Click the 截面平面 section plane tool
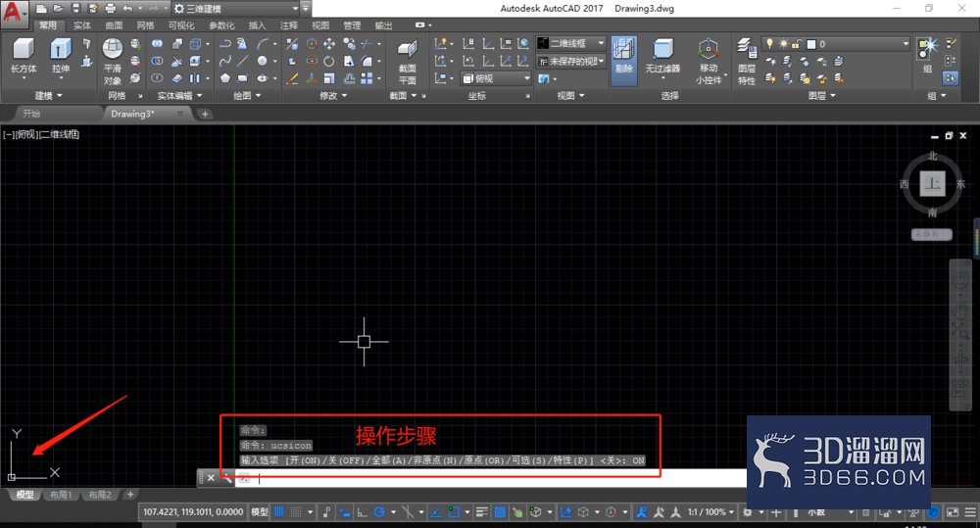This screenshot has height=528, width=980. [408, 62]
